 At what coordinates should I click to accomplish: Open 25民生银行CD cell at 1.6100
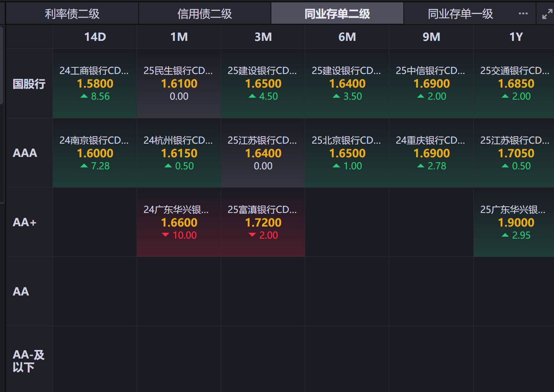179,84
